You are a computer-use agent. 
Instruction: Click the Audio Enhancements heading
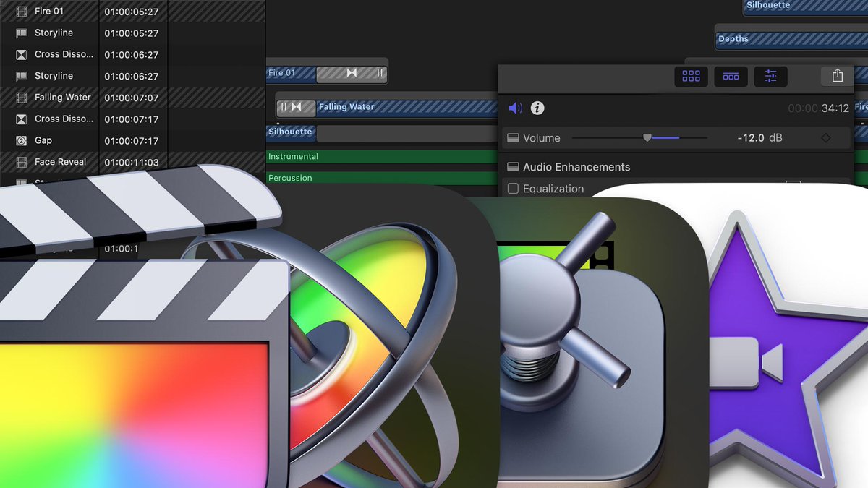[x=576, y=167]
